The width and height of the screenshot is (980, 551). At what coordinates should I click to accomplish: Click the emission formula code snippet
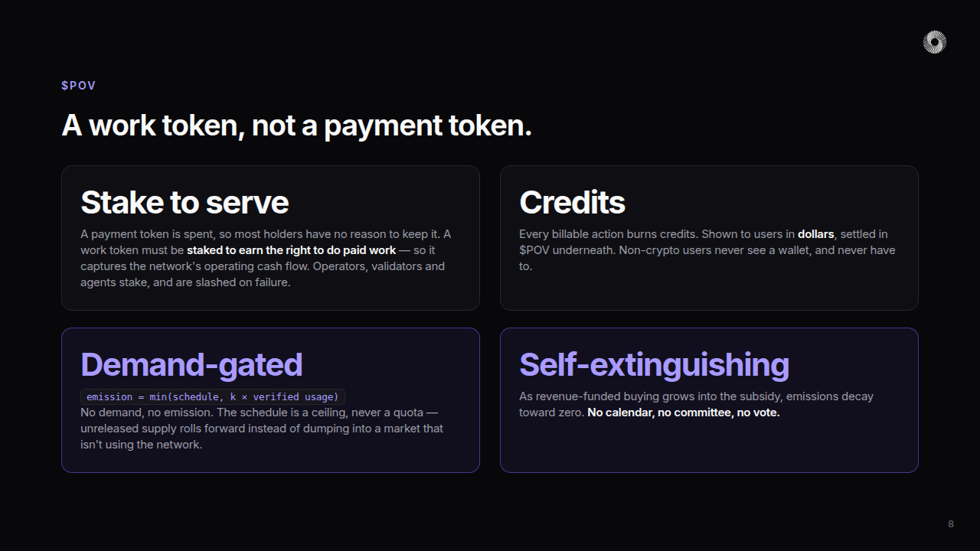pyautogui.click(x=213, y=396)
